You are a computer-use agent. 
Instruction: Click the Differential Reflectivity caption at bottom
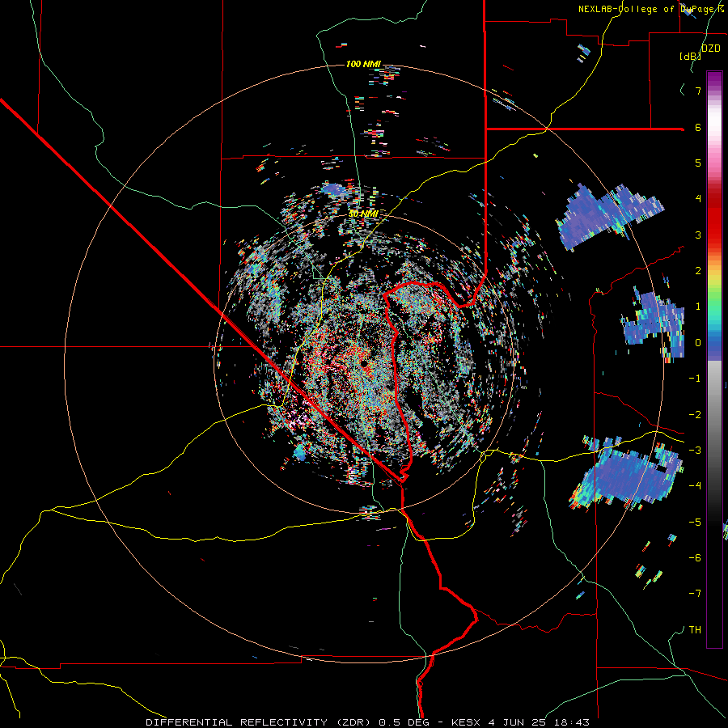pos(367,722)
